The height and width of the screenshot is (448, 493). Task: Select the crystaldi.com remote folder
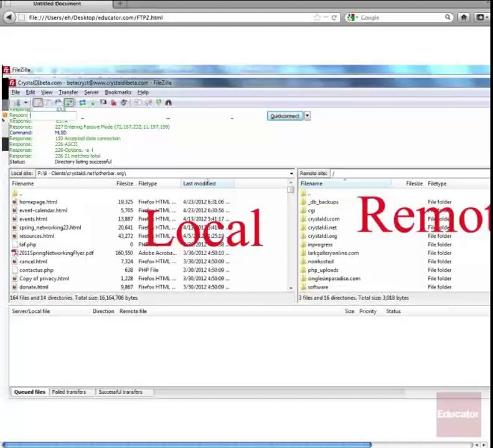coord(324,219)
